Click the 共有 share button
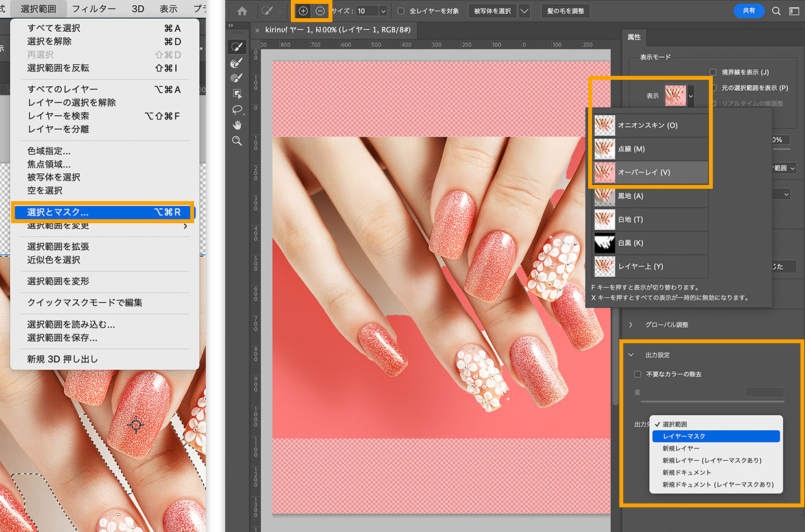The height and width of the screenshot is (532, 805). pos(749,11)
